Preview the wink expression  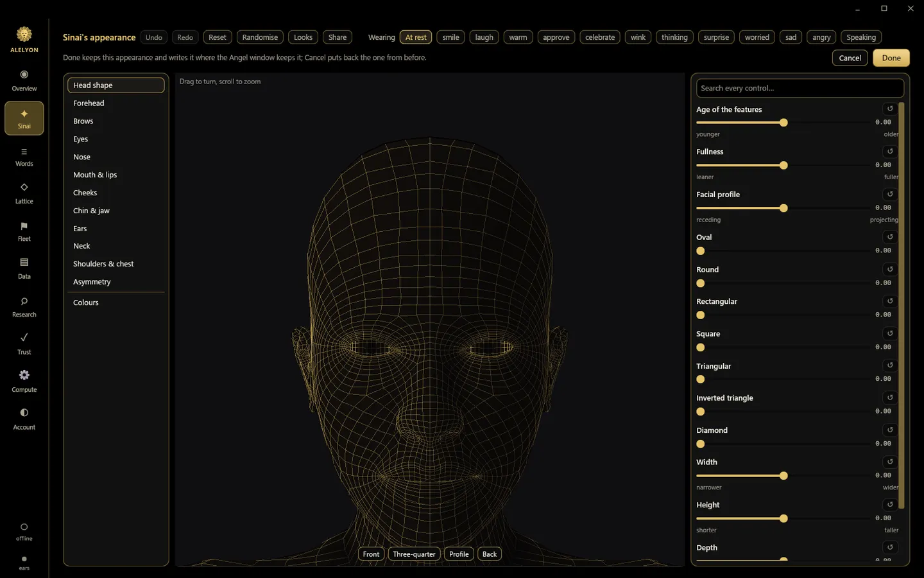[x=638, y=37]
